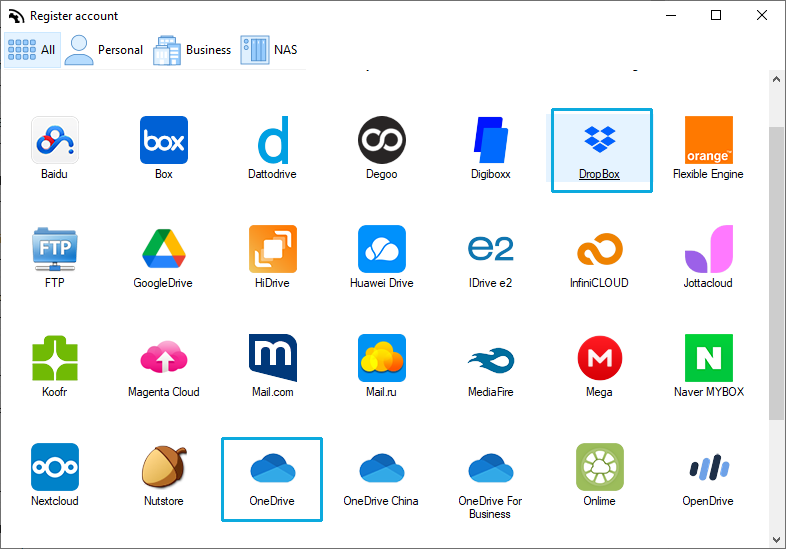Choose the Naver MYBOX icon

tap(709, 358)
